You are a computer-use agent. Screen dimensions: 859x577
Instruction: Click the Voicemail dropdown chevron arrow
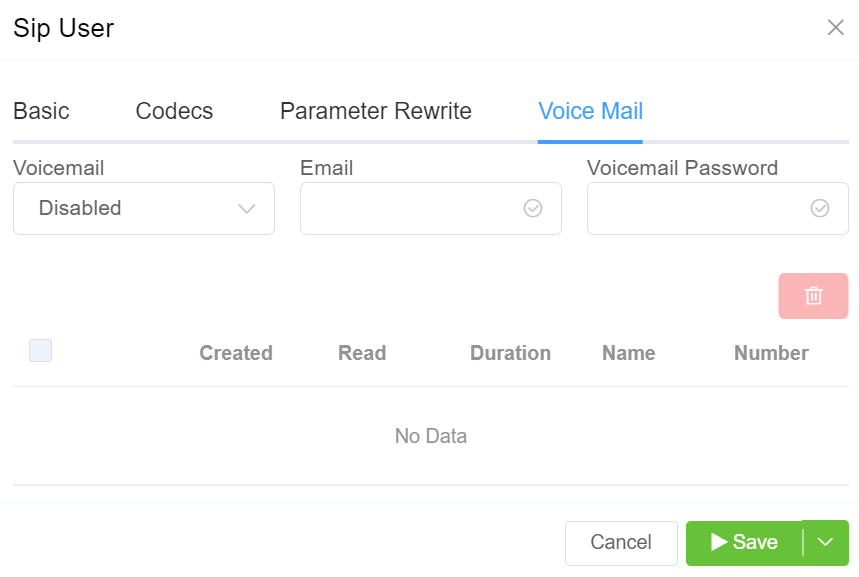coord(247,208)
